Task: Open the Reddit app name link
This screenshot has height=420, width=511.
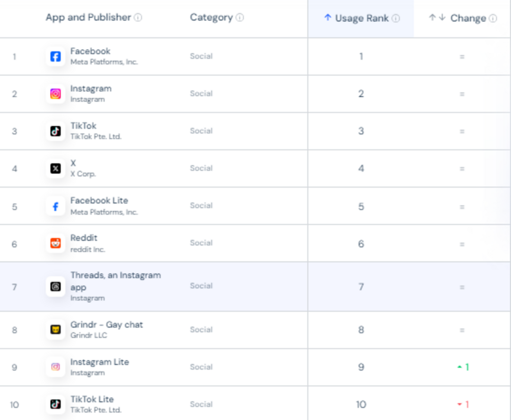Action: coord(84,238)
